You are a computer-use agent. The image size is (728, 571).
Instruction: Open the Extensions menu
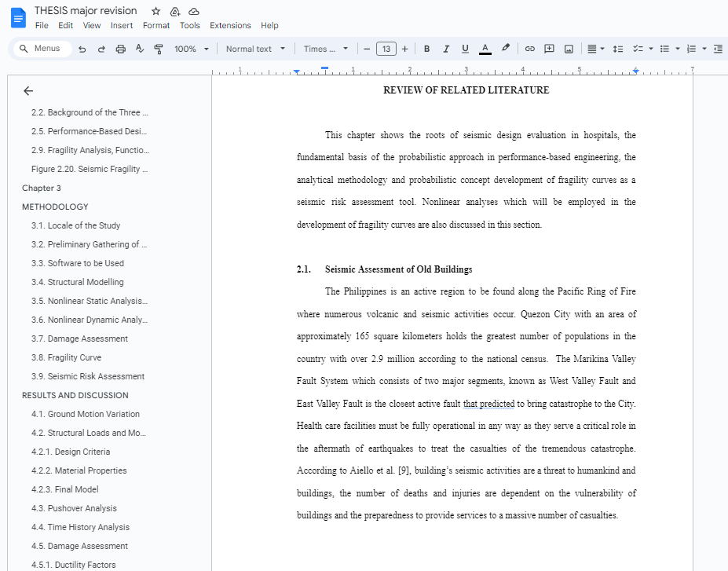pos(230,26)
